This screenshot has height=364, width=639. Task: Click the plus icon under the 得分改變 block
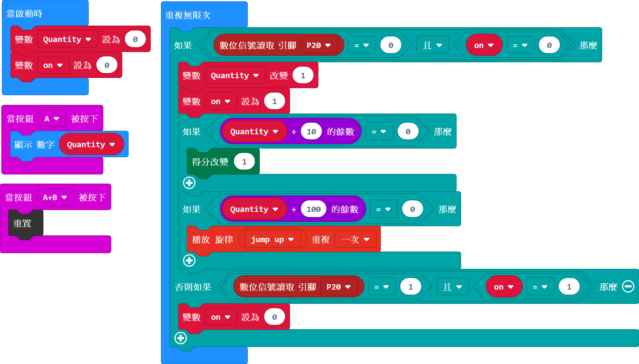(190, 183)
